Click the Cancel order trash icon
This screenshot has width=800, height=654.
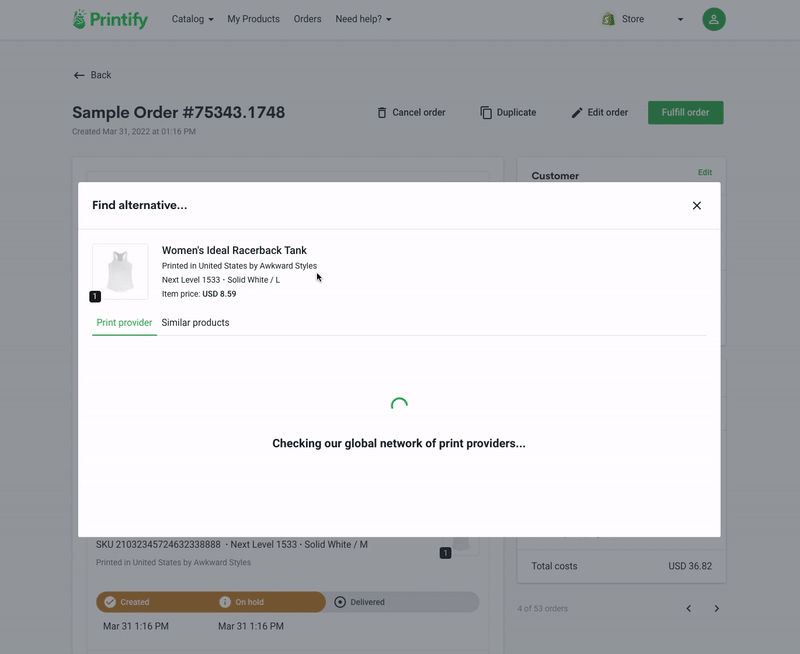(x=382, y=113)
